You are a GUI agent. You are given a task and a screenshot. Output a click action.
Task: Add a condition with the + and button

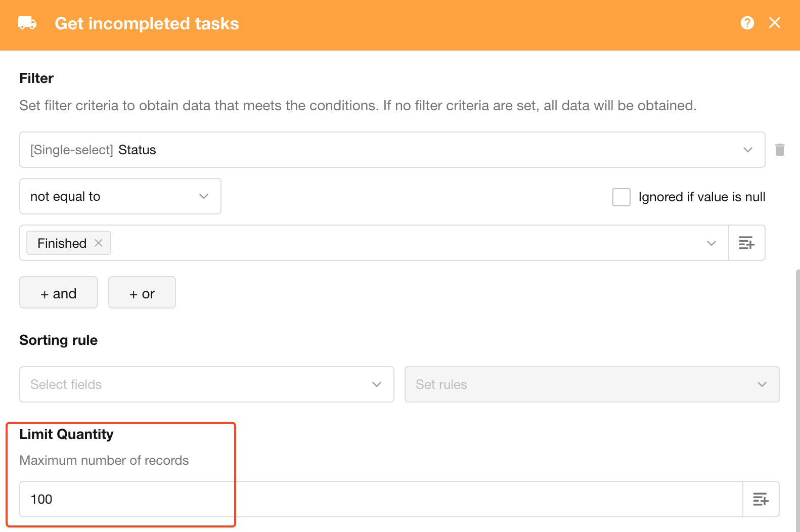click(x=59, y=292)
